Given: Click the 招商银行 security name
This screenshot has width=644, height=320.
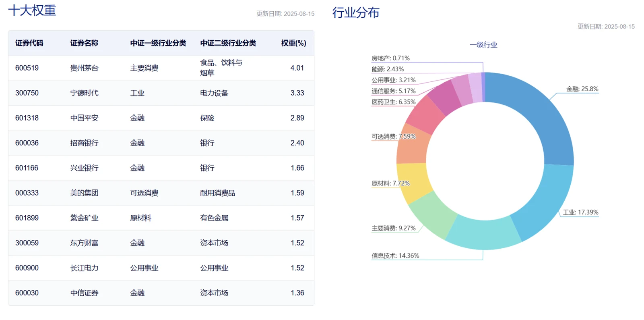Looking at the screenshot, I should 84,143.
